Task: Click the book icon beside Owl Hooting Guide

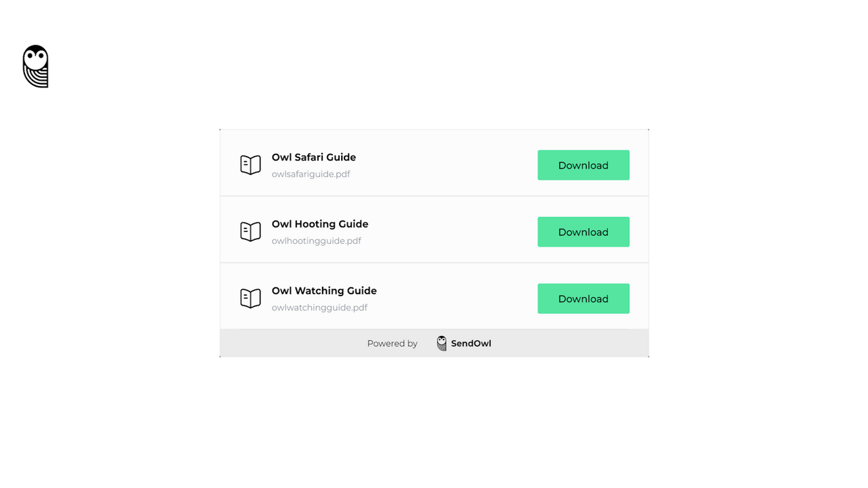Action: (250, 231)
